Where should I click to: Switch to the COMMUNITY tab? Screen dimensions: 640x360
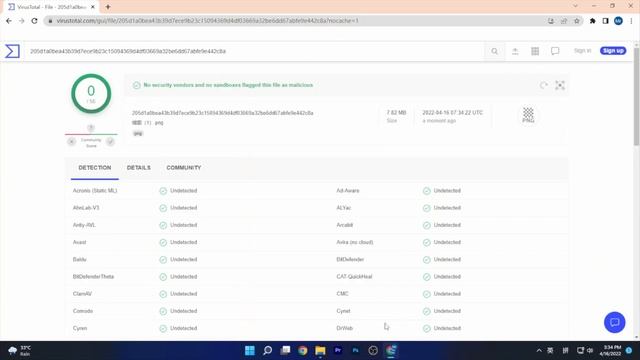184,168
